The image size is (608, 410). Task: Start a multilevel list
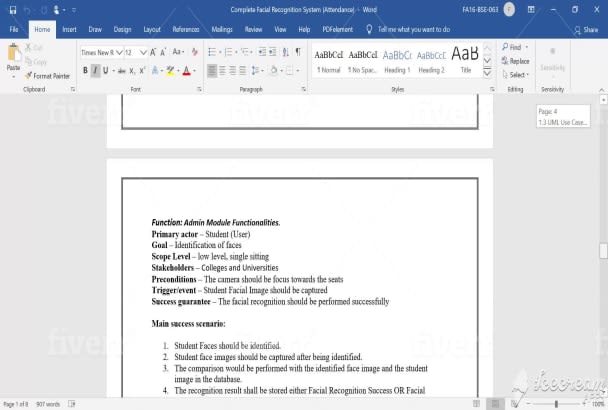245,52
